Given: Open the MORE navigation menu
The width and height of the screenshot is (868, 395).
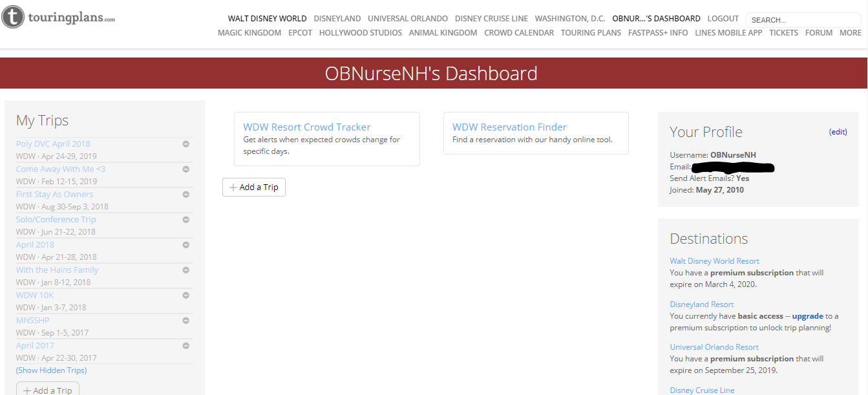Looking at the screenshot, I should [850, 33].
